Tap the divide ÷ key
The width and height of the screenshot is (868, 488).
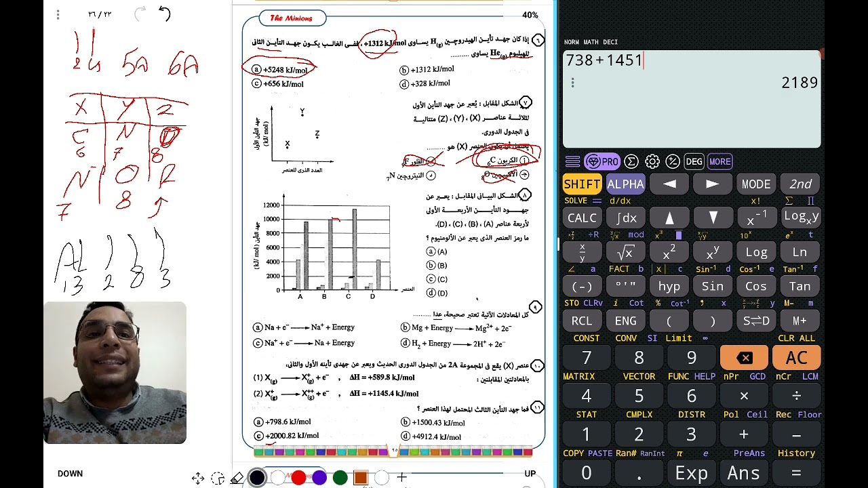[797, 396]
